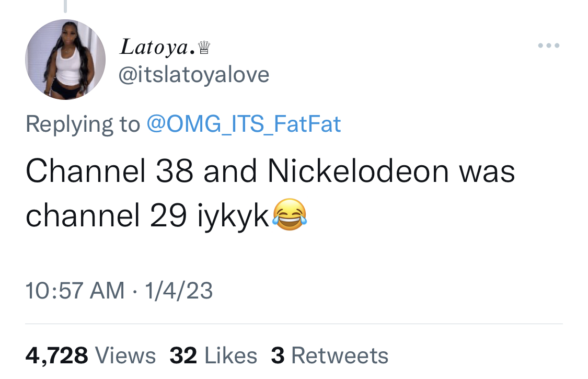
Task: Select the text 'channel 29' on second line
Action: pyautogui.click(x=106, y=215)
